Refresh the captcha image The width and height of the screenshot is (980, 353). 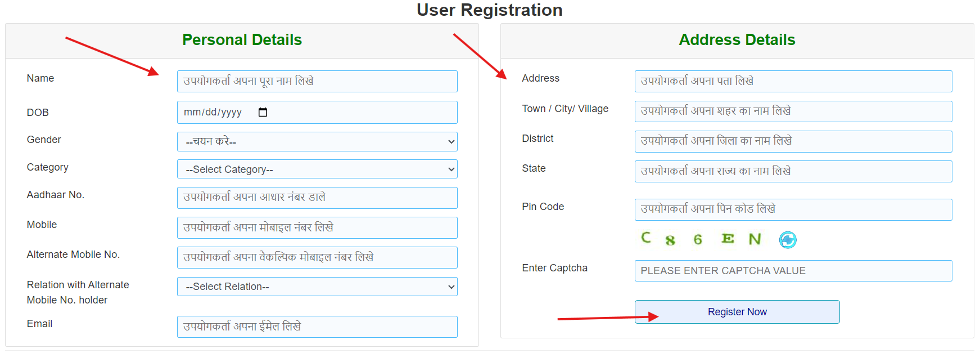pyautogui.click(x=787, y=240)
